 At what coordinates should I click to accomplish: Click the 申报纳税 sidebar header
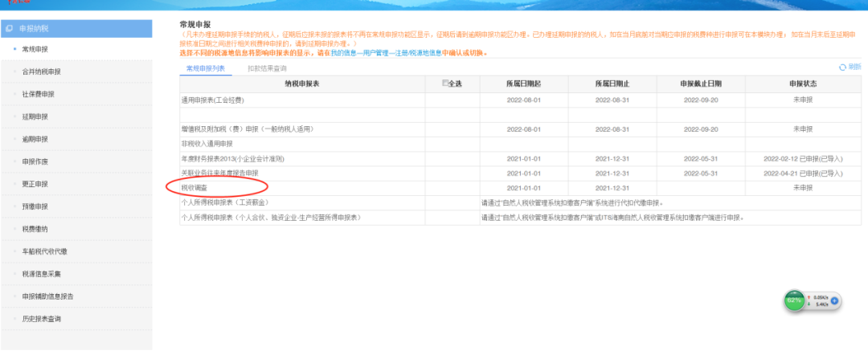[76, 29]
